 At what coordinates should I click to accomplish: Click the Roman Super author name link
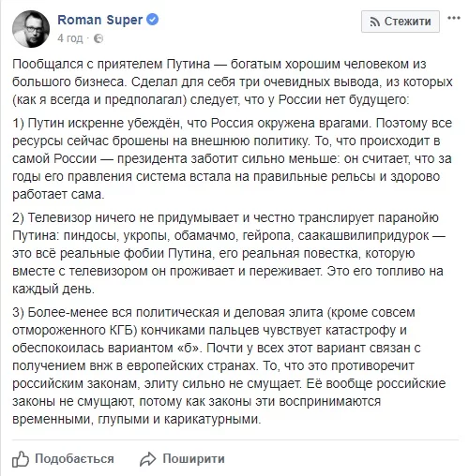[100, 20]
